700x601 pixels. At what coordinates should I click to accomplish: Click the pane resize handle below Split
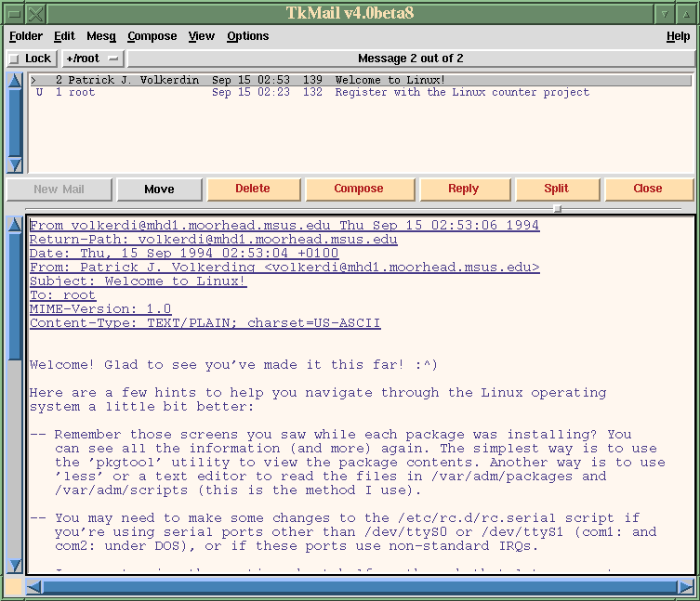click(557, 208)
